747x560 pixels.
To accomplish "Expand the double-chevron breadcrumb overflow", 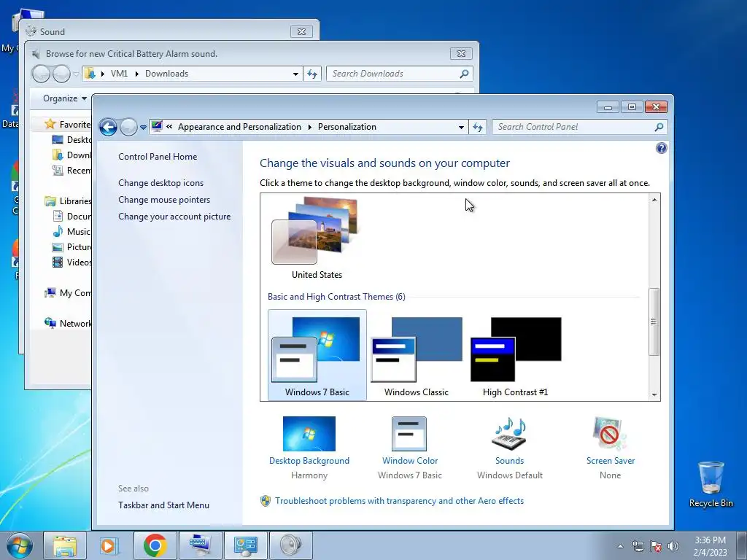I will tap(169, 127).
